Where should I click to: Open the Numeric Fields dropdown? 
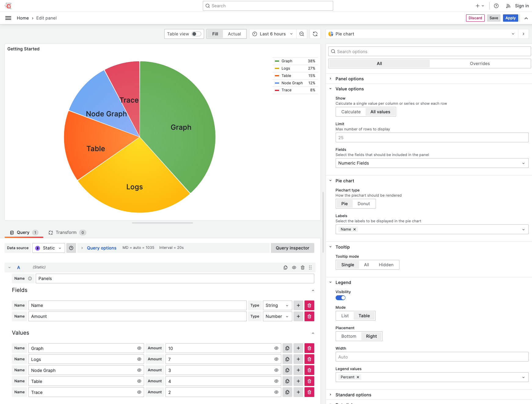tap(432, 163)
